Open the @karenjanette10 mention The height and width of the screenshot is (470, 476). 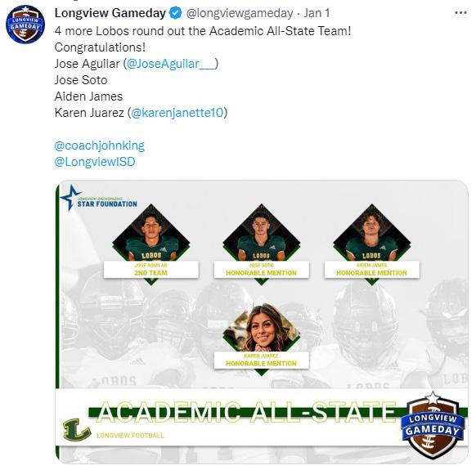coord(177,113)
